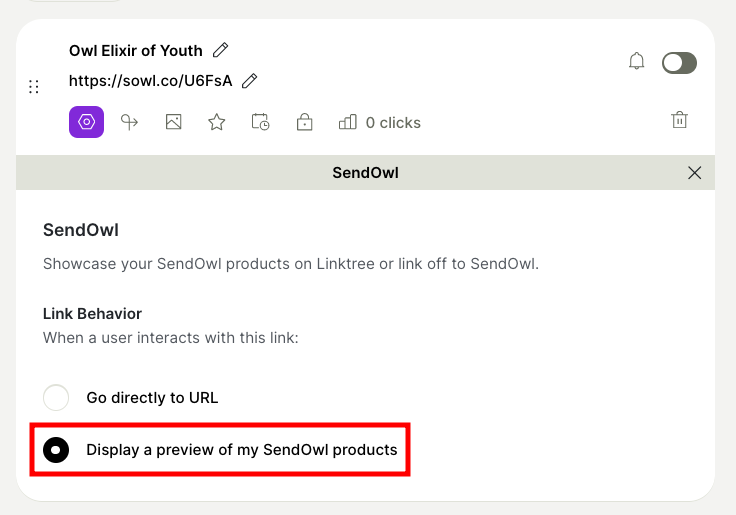Delete link using the trash icon
This screenshot has width=736, height=515.
(x=679, y=120)
